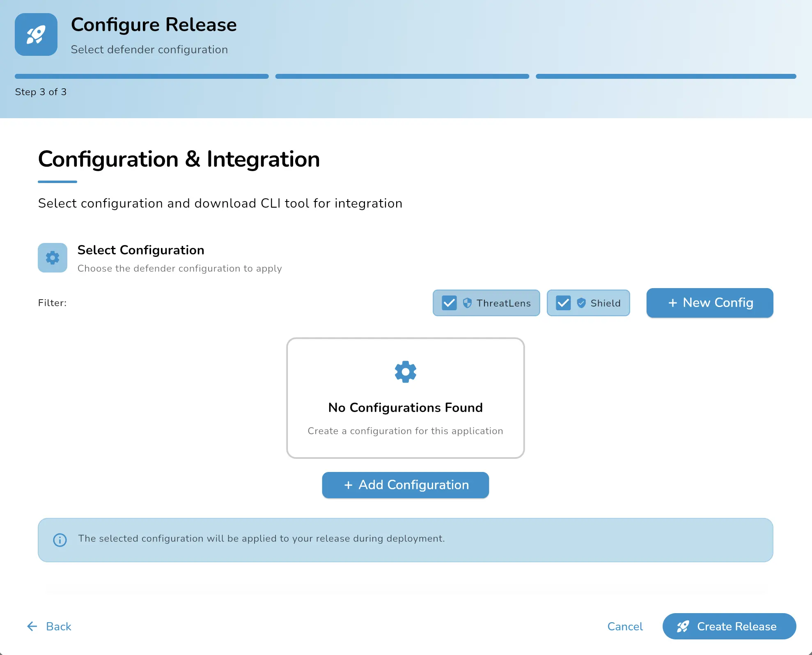Uncheck the ThreatLens filter checkbox
The image size is (812, 655).
pos(449,303)
